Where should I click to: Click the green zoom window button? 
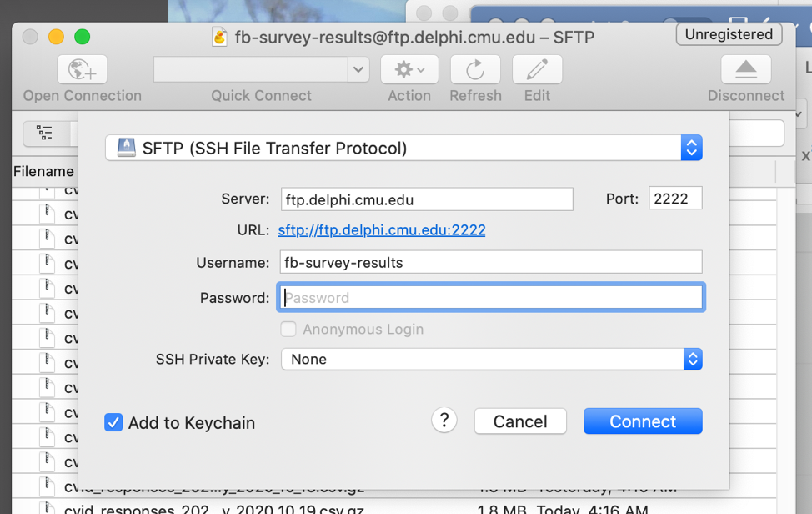(x=83, y=37)
